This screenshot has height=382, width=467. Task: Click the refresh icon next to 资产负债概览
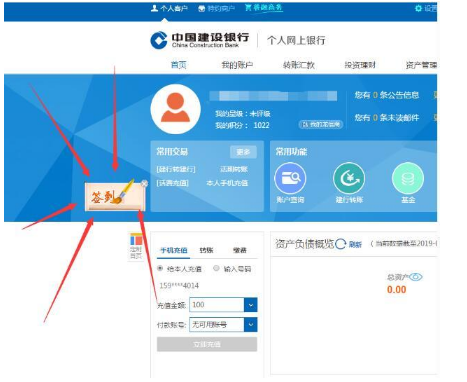[341, 244]
